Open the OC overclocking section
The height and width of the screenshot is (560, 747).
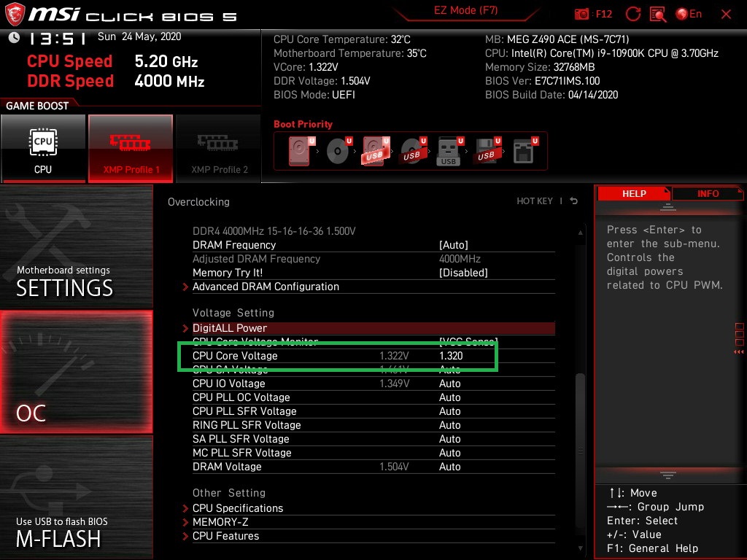76,372
